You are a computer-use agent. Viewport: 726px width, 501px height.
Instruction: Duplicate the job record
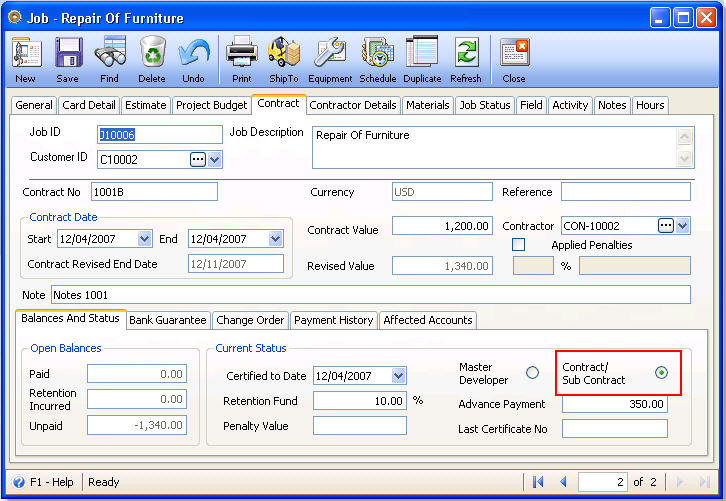[422, 52]
